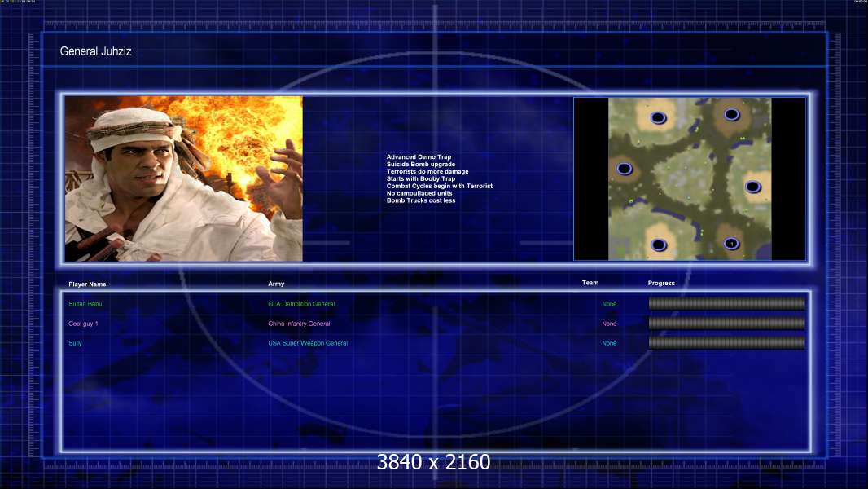Screen dimensions: 868x489
Task: Click the China Infantry General army entry
Action: pyautogui.click(x=299, y=324)
